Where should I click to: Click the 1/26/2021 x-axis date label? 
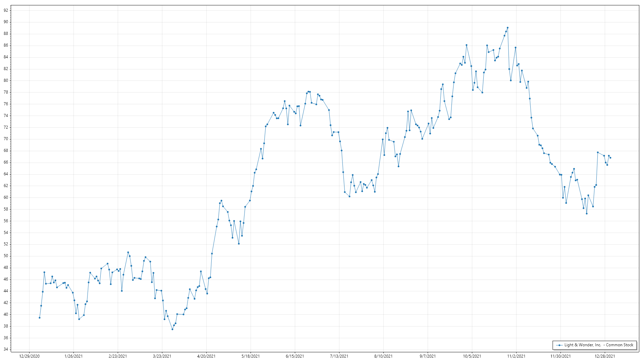pyautogui.click(x=73, y=356)
